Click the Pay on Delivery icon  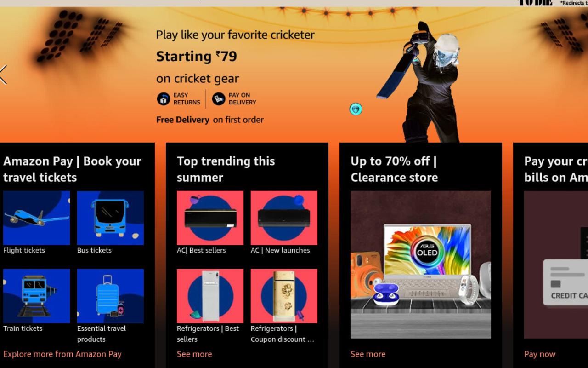219,99
